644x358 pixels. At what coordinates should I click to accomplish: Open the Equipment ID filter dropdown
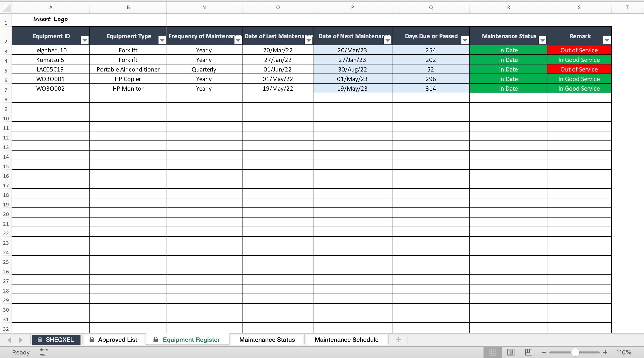point(85,40)
